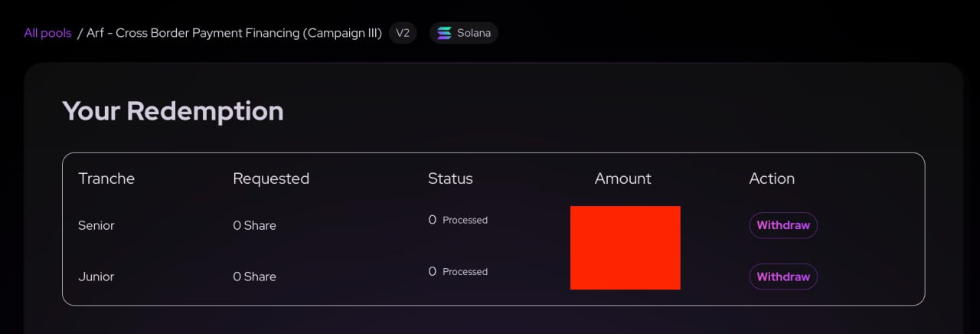
Task: Click the Amount column header
Action: [622, 178]
